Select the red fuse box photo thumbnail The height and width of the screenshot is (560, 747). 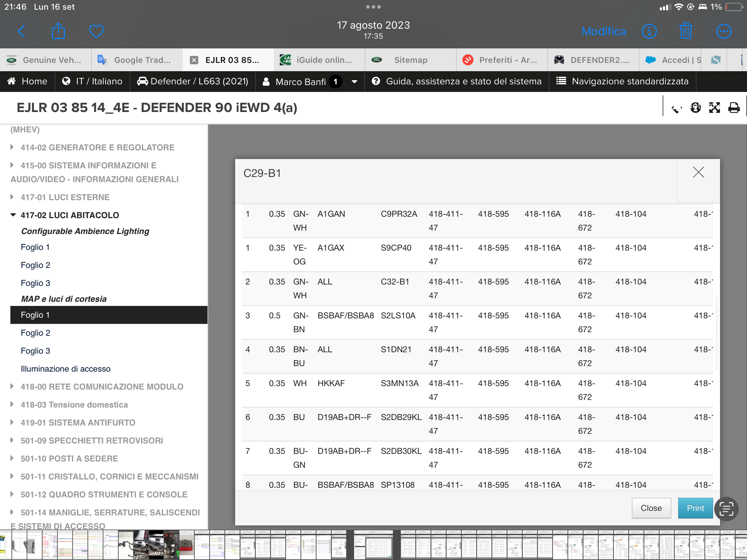(187, 545)
